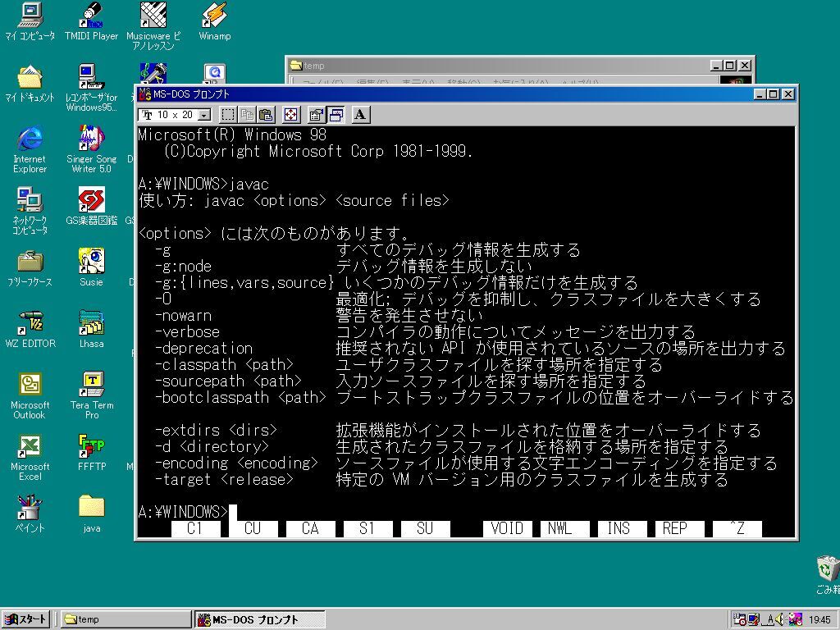Click the ^Z function key label
Viewport: 840px width, 630px height.
tap(737, 529)
